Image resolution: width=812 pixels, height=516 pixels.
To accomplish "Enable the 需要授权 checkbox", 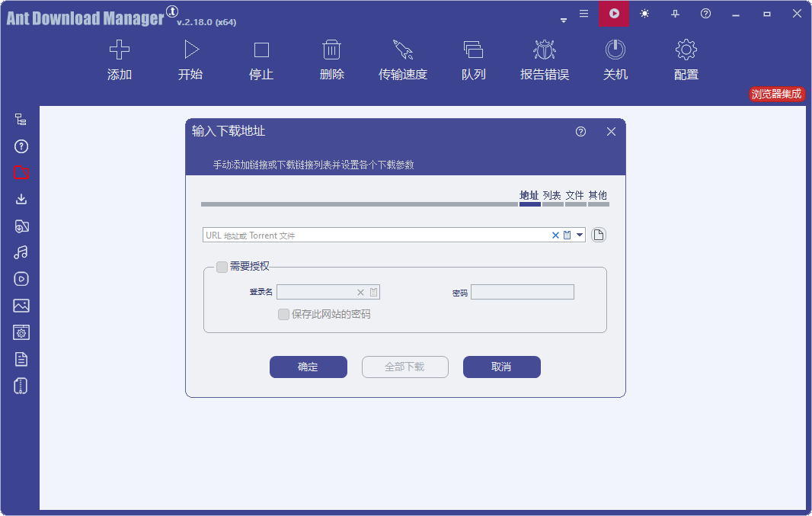I will 222,267.
